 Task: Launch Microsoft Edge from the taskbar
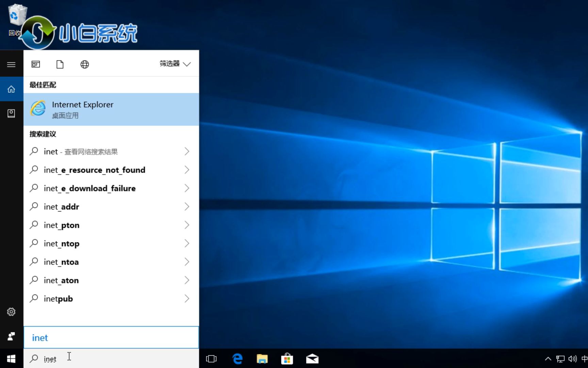237,358
